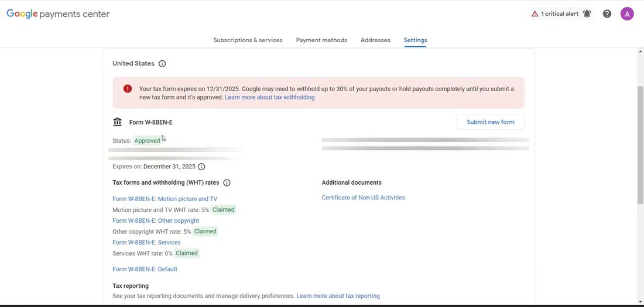Click the bank icon beside Form W-8BEN-E
This screenshot has width=644, height=307.
118,122
